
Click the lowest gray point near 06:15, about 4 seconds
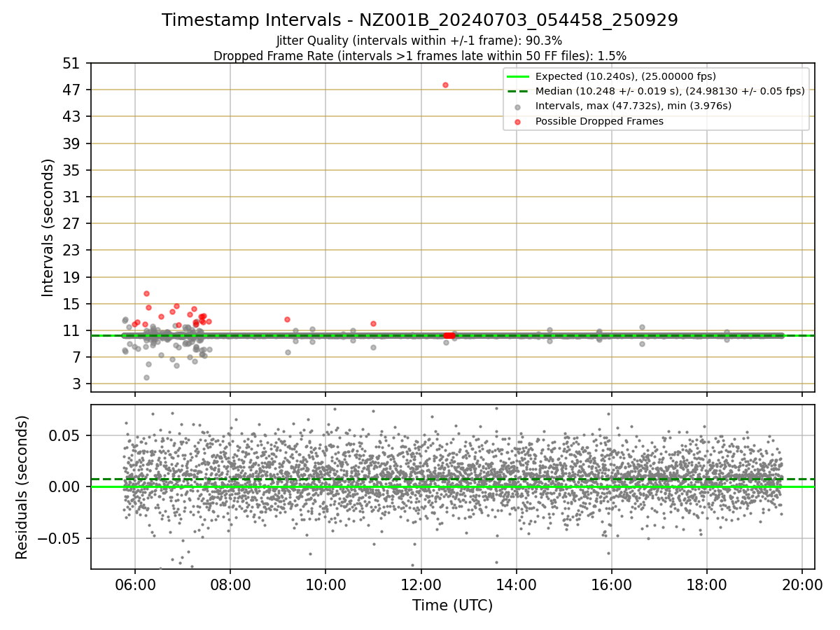click(146, 377)
